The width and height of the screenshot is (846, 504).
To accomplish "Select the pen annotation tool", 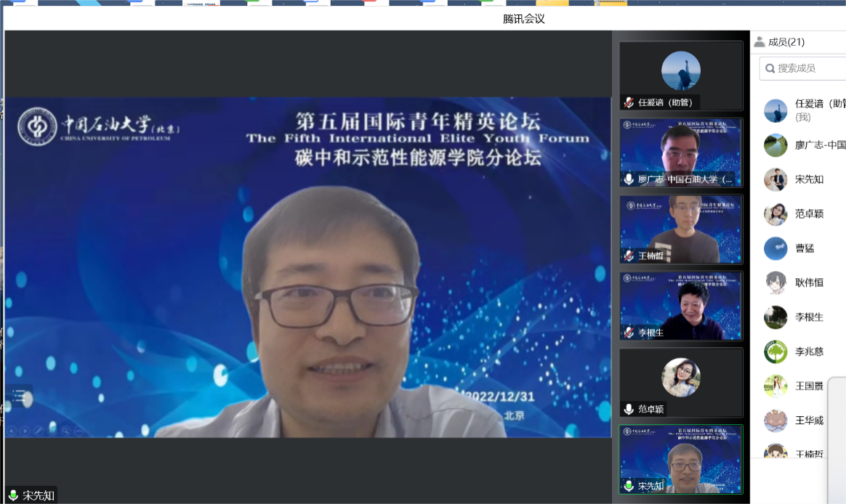I will 38,431.
